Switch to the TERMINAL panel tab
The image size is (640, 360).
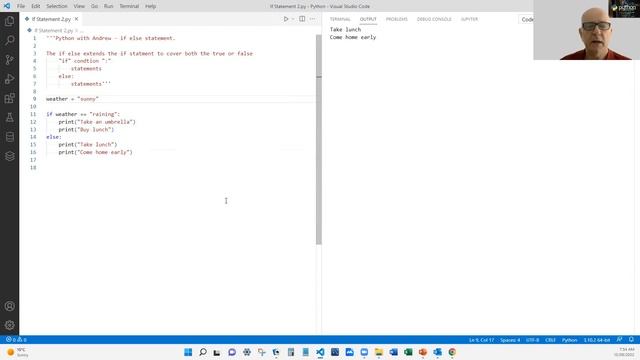pyautogui.click(x=340, y=19)
